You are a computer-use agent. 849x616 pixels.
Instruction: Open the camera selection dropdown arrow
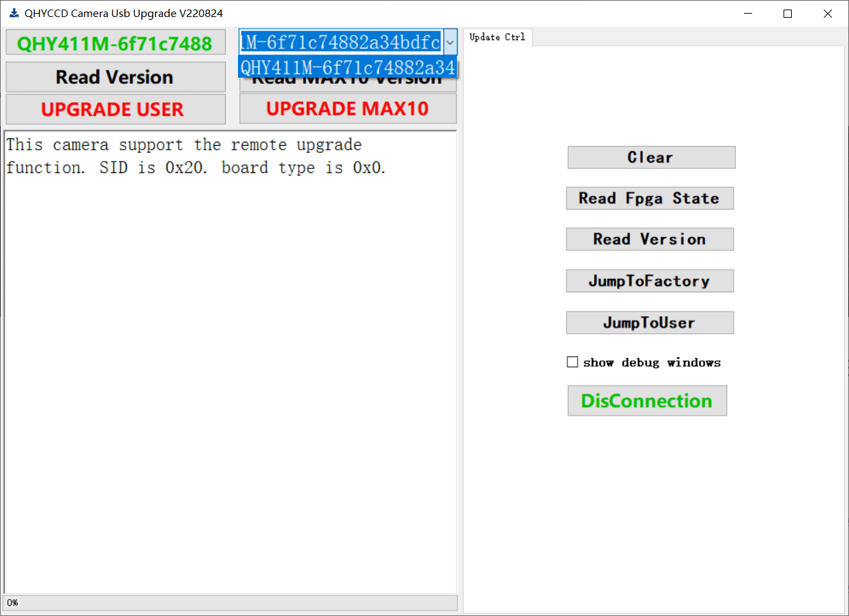click(x=450, y=42)
